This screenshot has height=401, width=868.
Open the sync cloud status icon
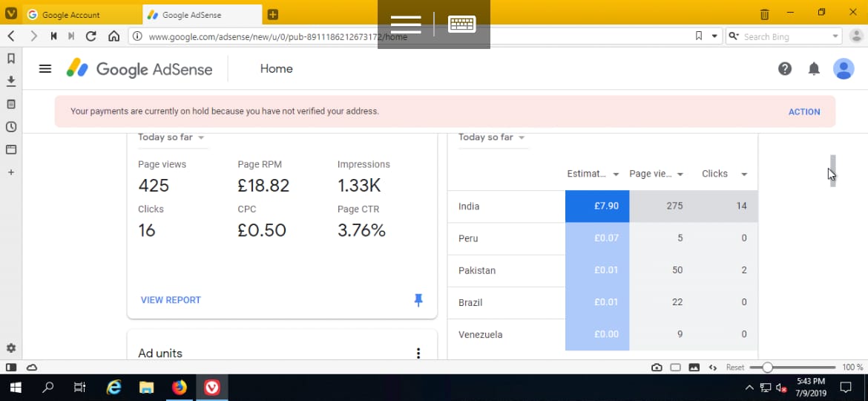[x=32, y=368]
